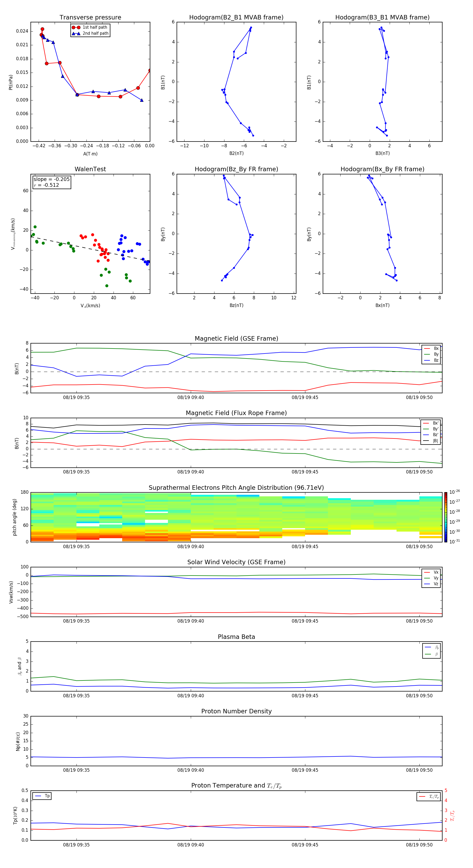Screen dimensions: 473x868
Task: Click the 'A(T·m)' x-axis label
Action: click(90, 154)
